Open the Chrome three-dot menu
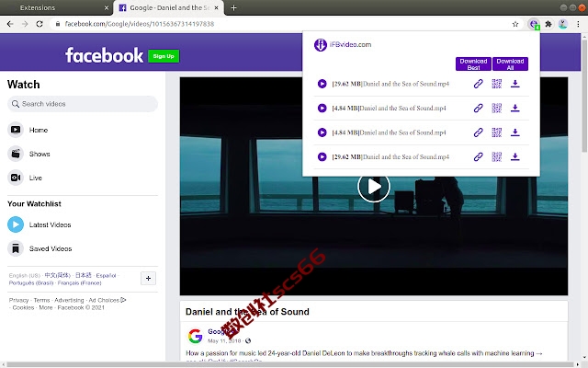The height and width of the screenshot is (368, 588). (578, 24)
